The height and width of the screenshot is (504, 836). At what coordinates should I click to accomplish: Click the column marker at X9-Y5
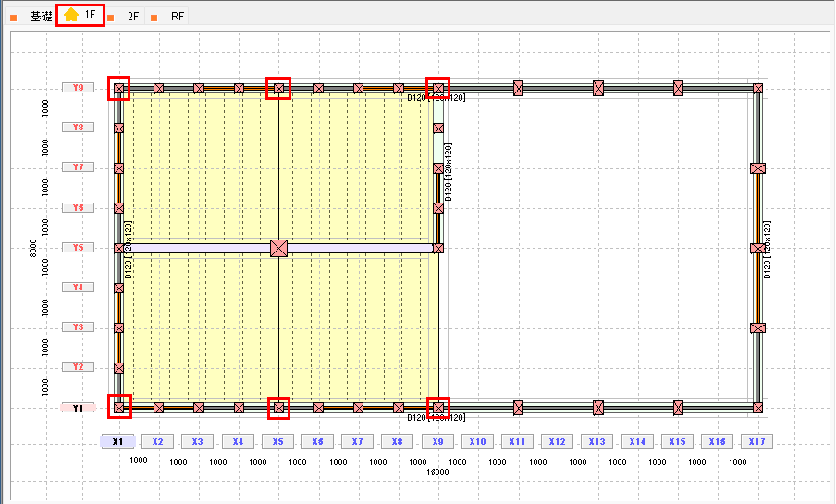(438, 248)
